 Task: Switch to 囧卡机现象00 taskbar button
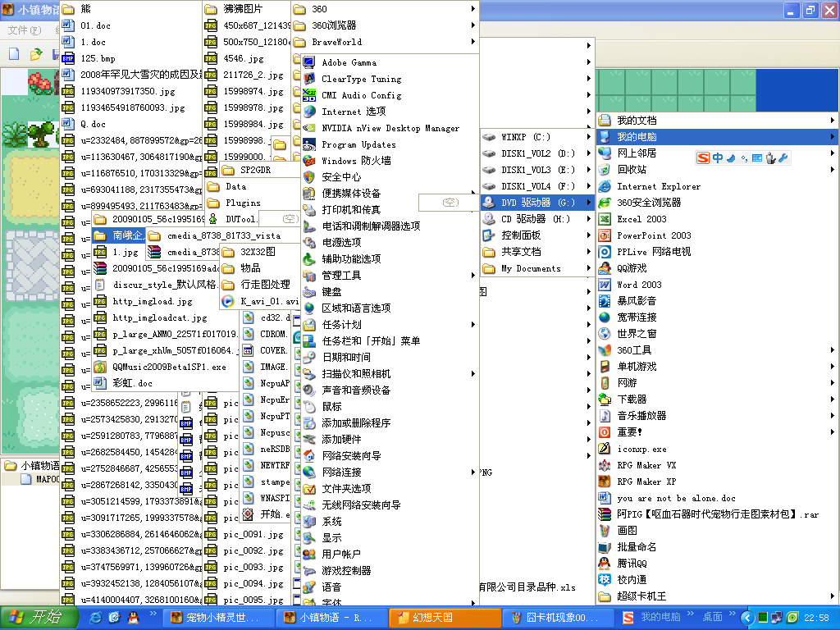[558, 618]
